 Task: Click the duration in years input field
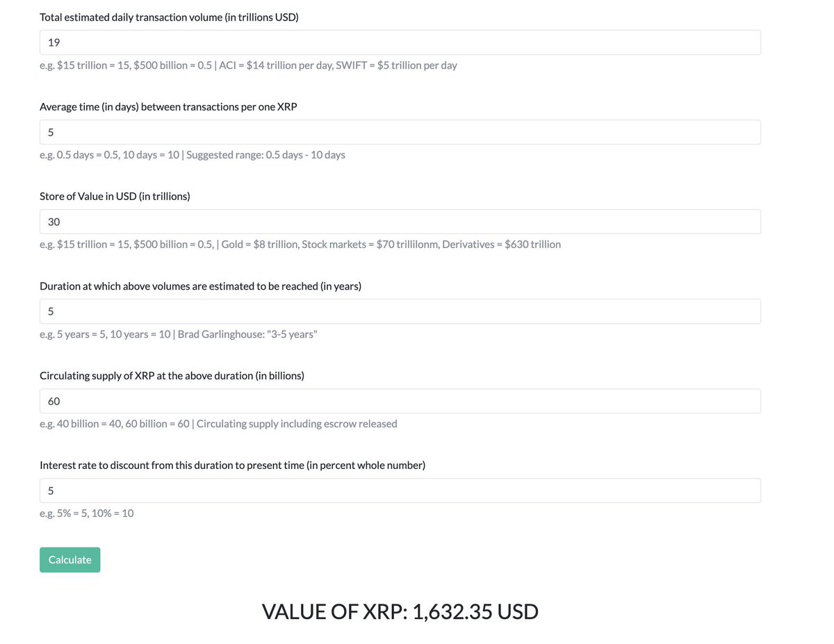point(400,311)
